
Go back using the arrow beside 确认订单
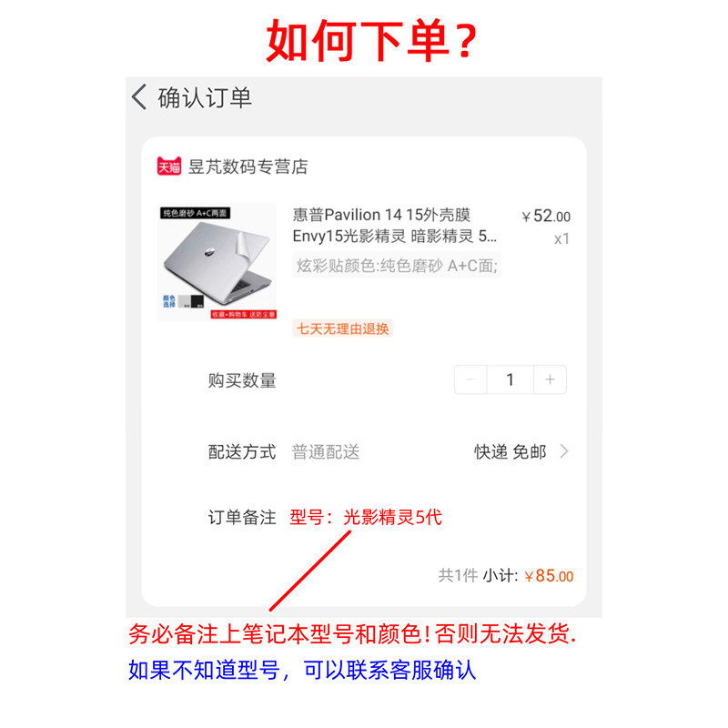click(139, 97)
